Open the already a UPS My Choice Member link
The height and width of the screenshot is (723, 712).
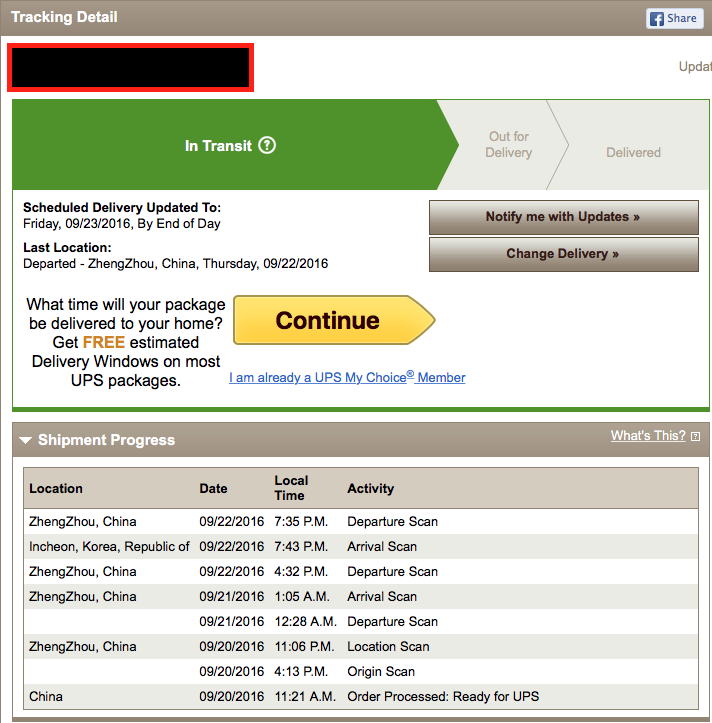[x=347, y=377]
